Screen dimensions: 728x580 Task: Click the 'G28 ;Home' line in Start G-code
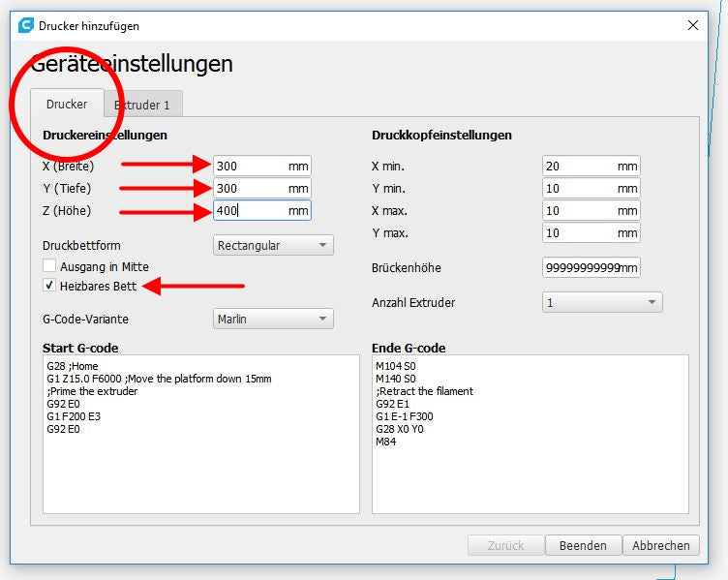tap(73, 366)
